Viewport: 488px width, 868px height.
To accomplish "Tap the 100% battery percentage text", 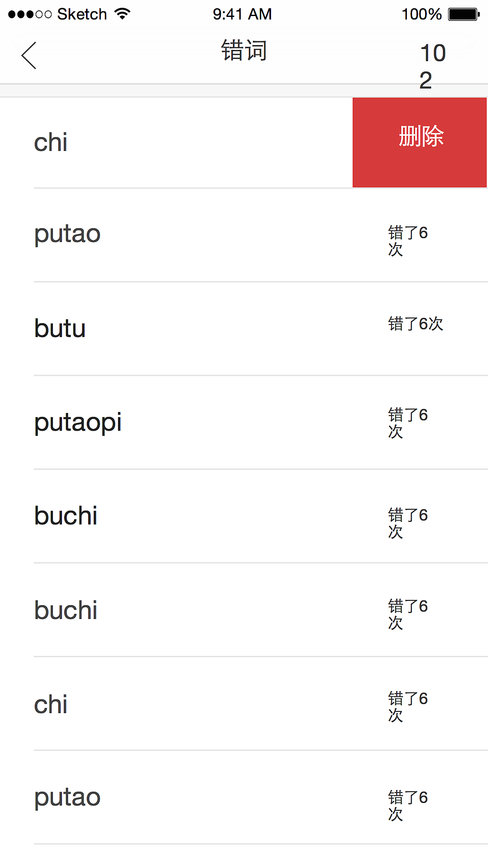I will point(421,14).
